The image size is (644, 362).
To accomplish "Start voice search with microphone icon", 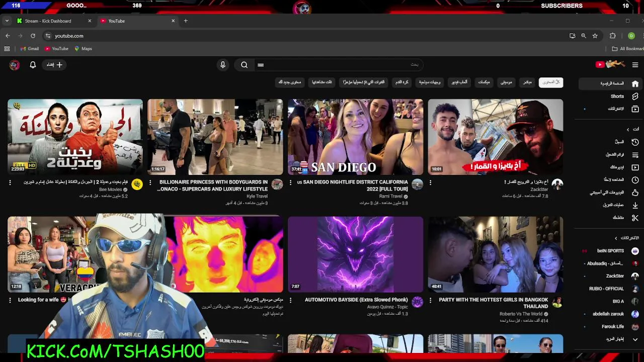I will click(223, 64).
